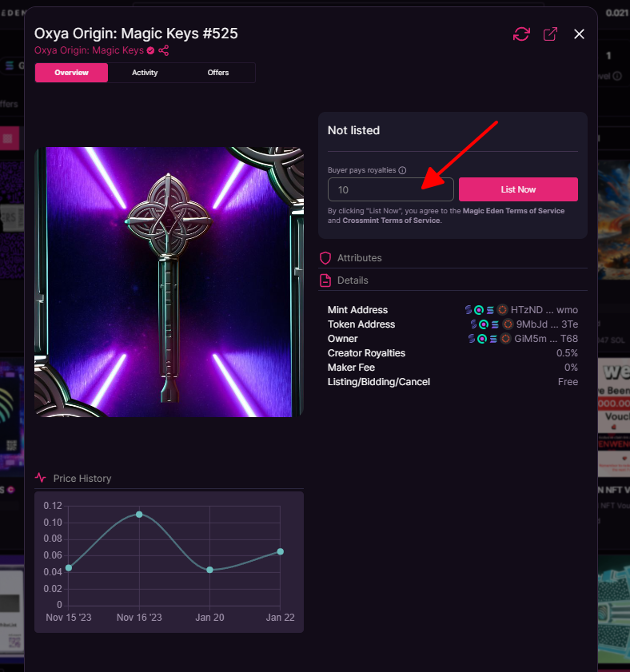Open Owner address in Solscan icon
The width and height of the screenshot is (630, 672).
point(482,339)
